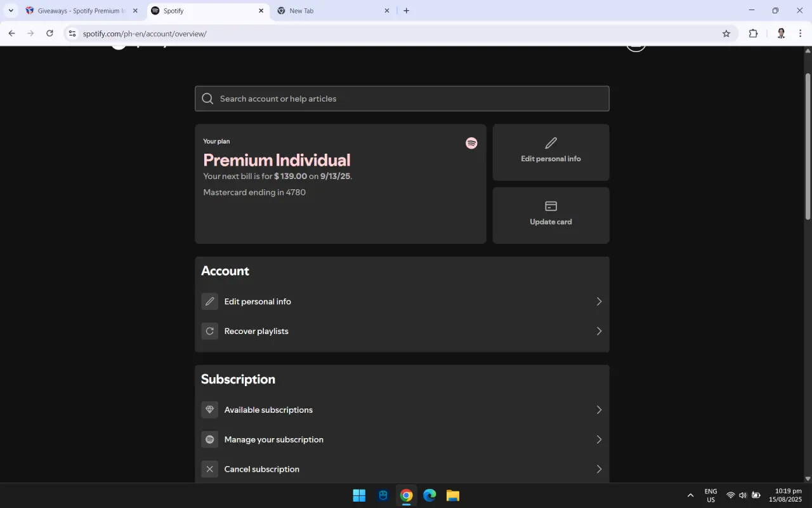
Task: Open a new tab with plus button
Action: (x=406, y=11)
